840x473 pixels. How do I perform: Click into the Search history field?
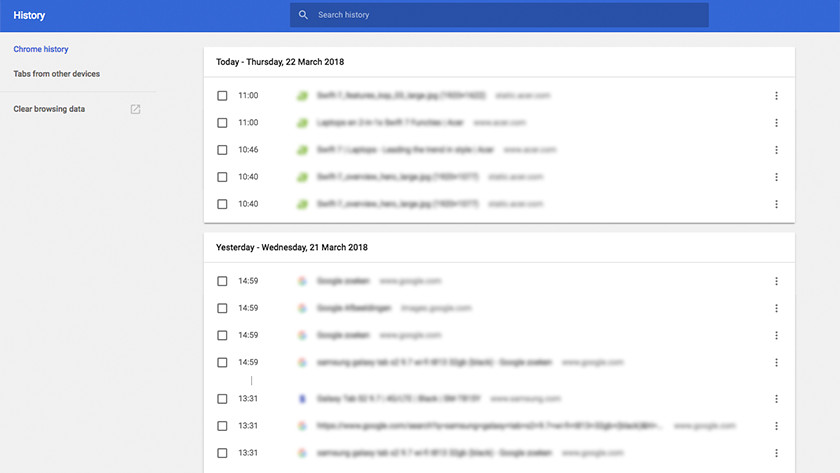tap(500, 15)
